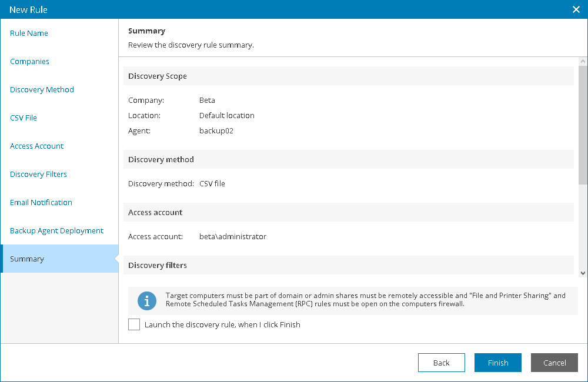Select the Discovery Scope section header
The image size is (588, 382).
(348, 76)
